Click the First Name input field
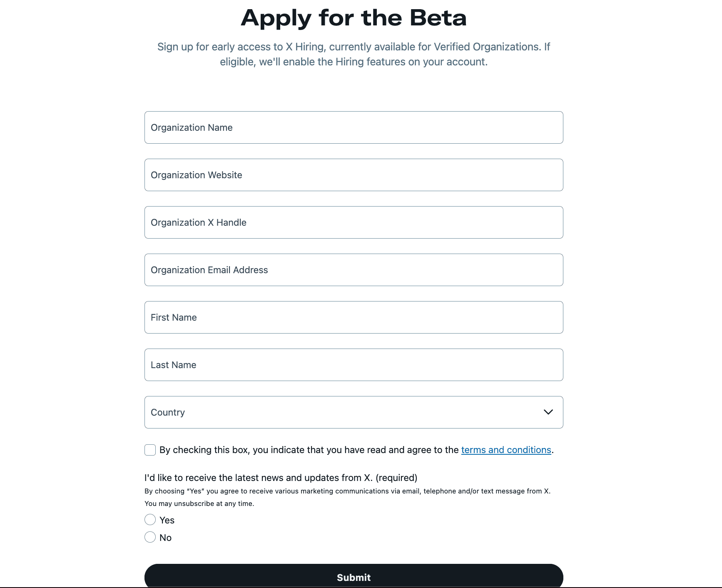The height and width of the screenshot is (588, 722). pos(354,317)
